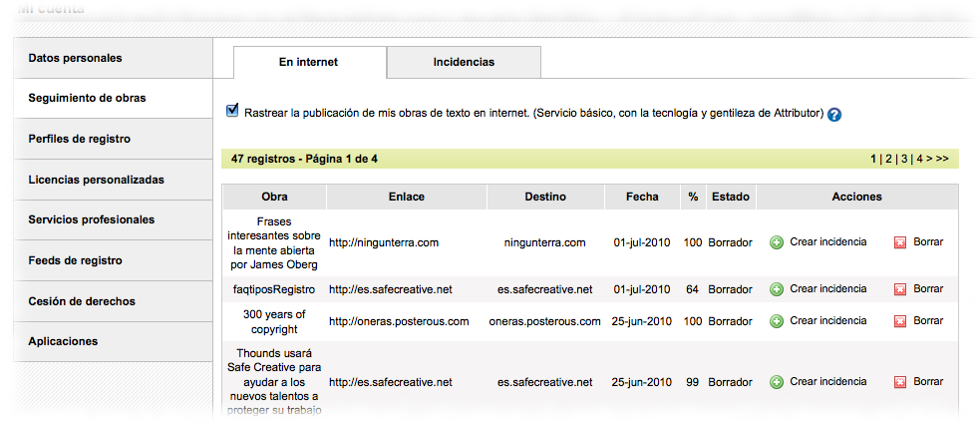Uncheck the Rastrear la publicación checkbox

233,111
